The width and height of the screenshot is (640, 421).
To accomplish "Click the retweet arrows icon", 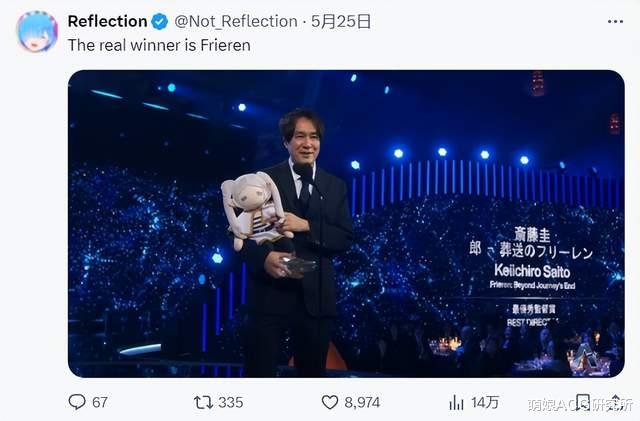I will (203, 402).
